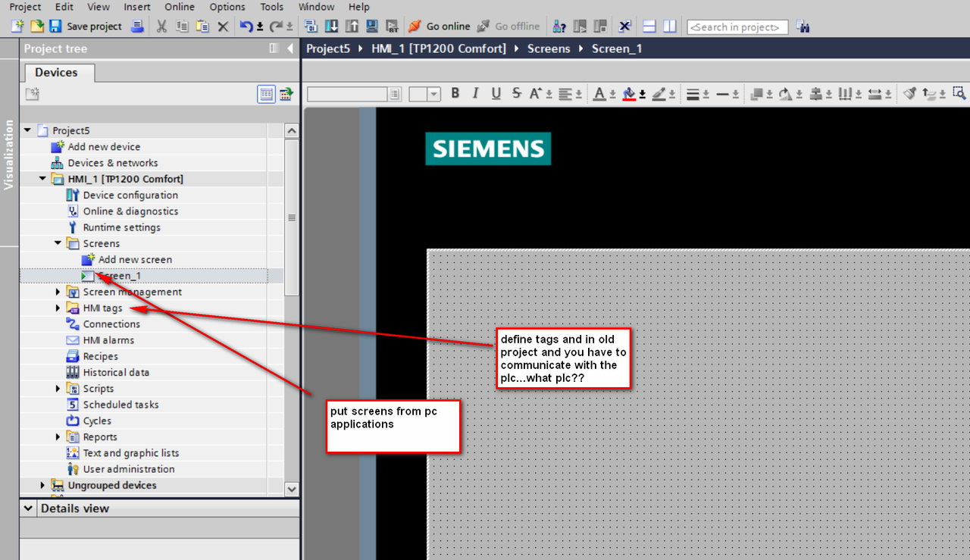Expand the HMI tags folder
970x560 pixels.
[x=58, y=308]
